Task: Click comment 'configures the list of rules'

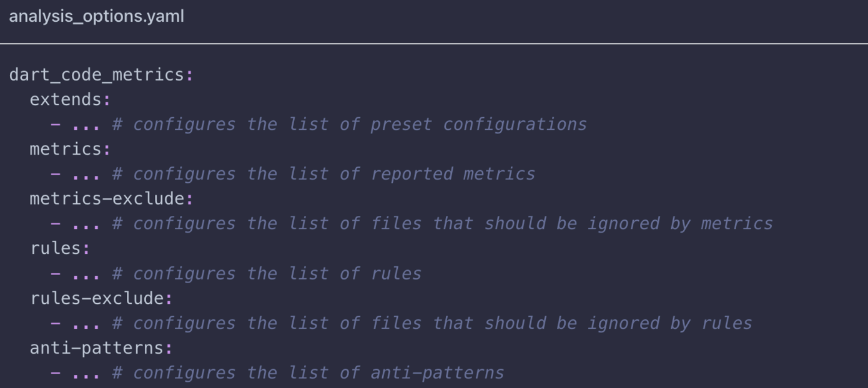Action: [267, 274]
